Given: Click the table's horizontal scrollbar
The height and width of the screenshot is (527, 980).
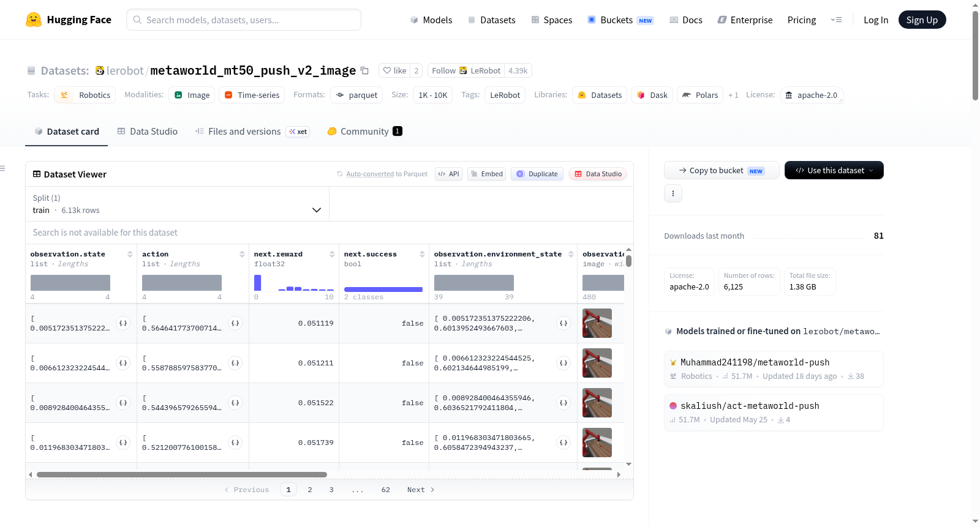Looking at the screenshot, I should click(182, 474).
